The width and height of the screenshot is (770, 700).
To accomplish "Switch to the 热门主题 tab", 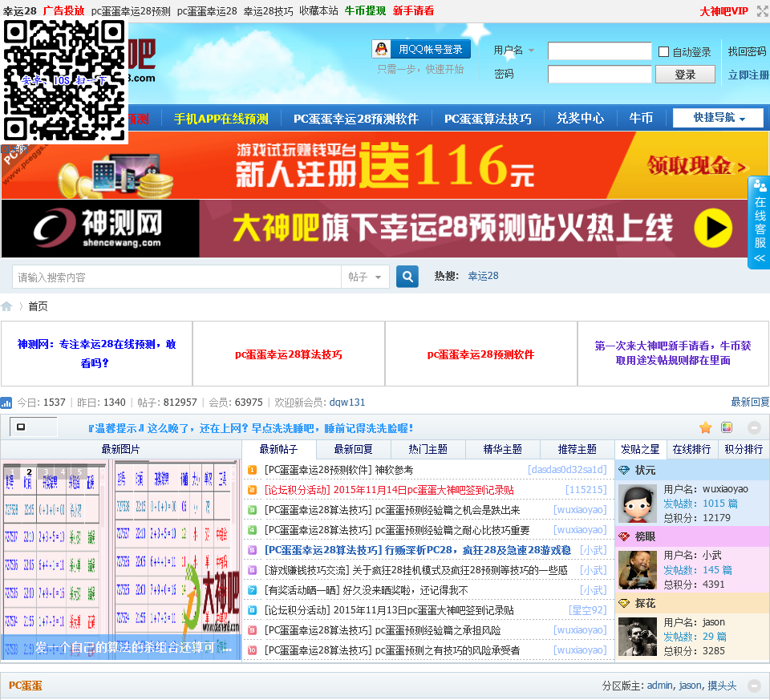I will [428, 449].
